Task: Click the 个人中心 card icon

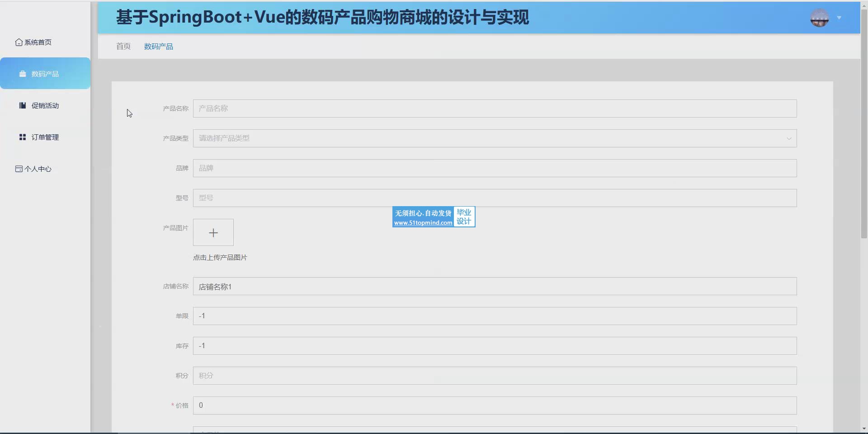Action: [19, 169]
